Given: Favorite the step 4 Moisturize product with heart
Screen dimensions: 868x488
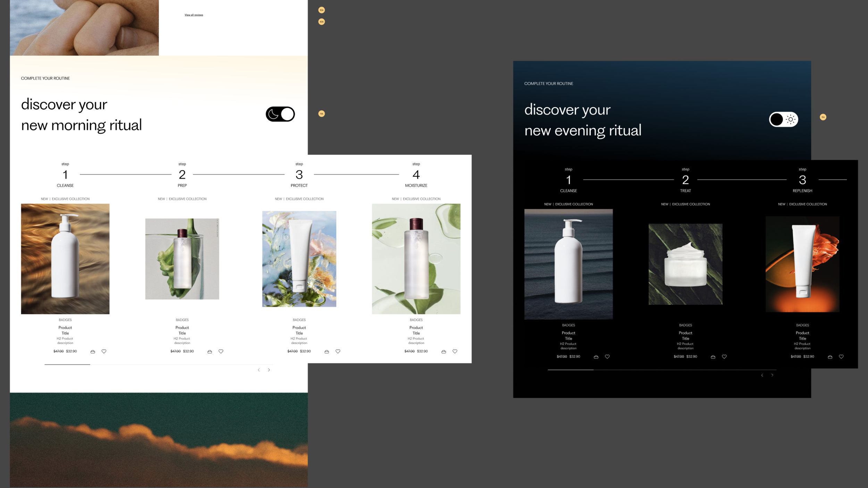Looking at the screenshot, I should tap(455, 352).
